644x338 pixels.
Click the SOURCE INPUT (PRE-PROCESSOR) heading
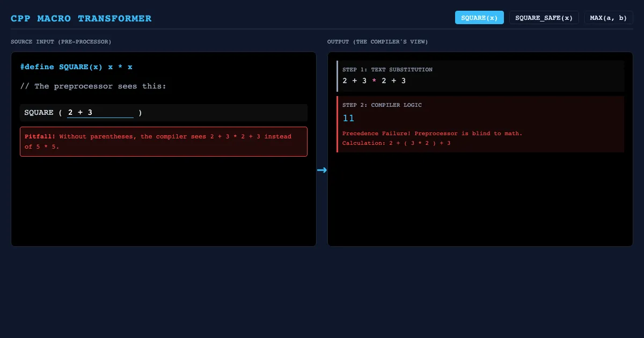61,42
